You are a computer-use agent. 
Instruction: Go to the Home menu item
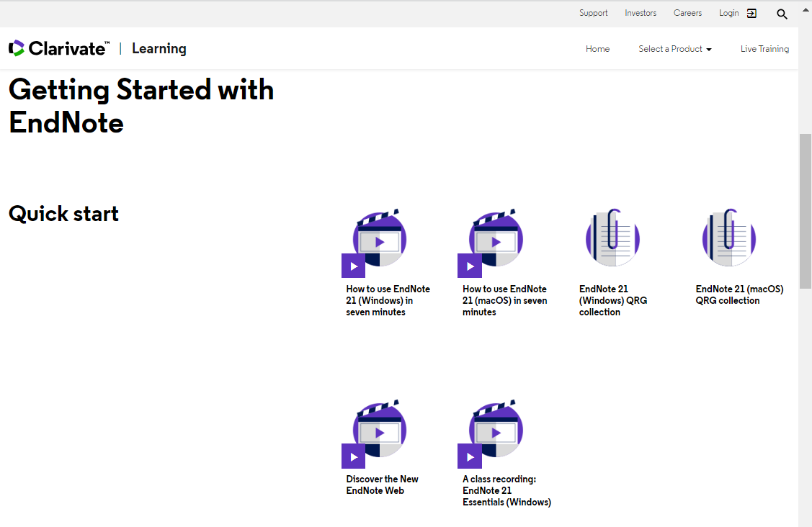pos(597,49)
